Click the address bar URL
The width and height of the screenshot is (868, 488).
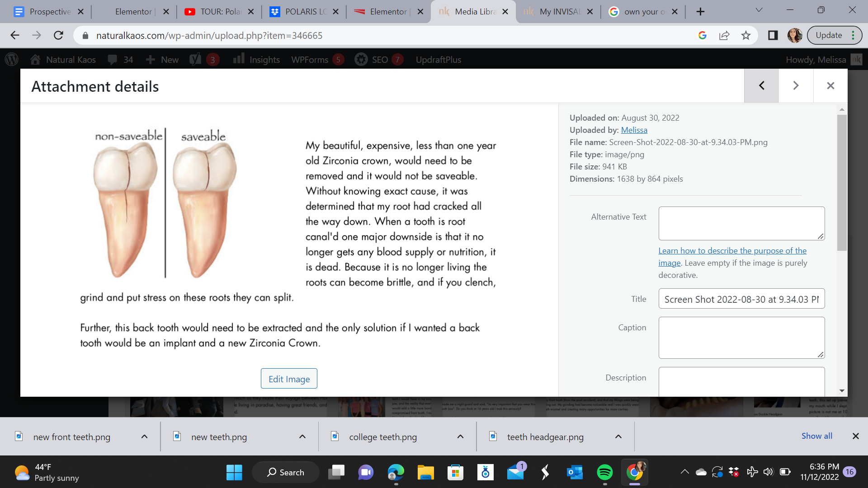click(209, 35)
